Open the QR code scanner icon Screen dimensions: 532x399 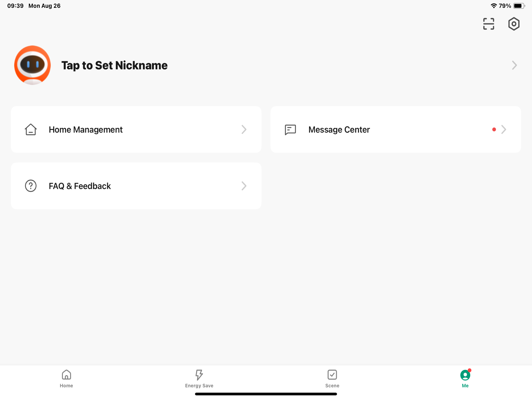pos(488,24)
